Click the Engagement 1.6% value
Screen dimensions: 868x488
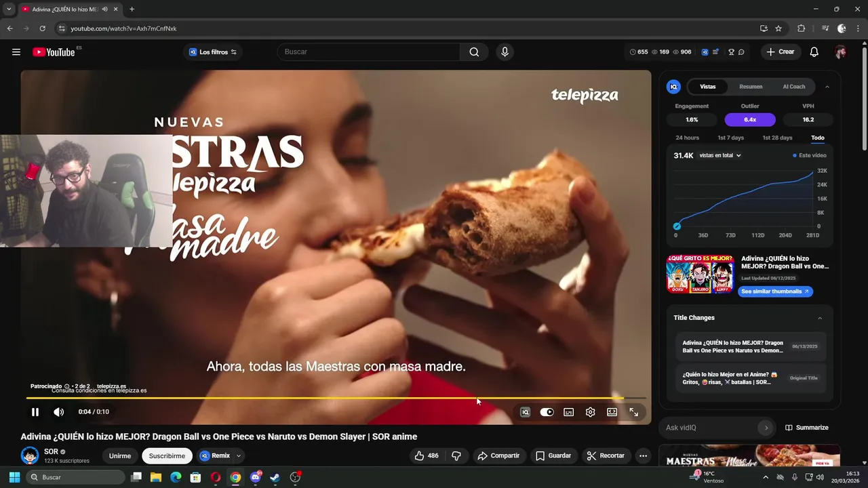point(692,119)
